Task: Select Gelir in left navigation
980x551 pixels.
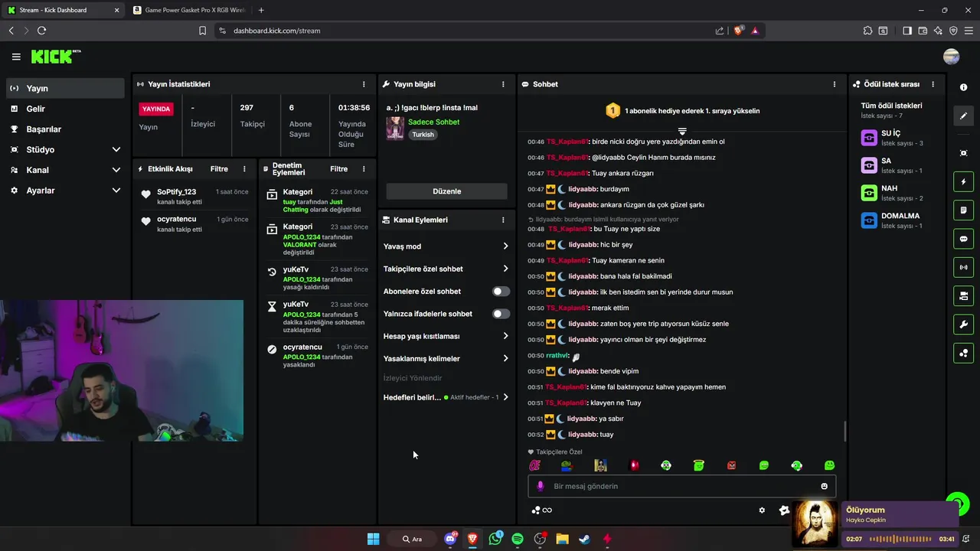Action: coord(65,109)
